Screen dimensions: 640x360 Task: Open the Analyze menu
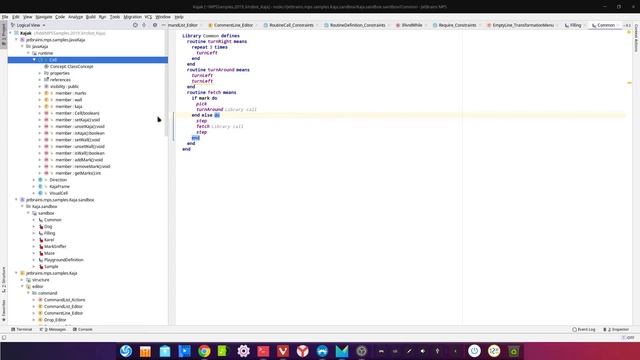tap(75, 17)
